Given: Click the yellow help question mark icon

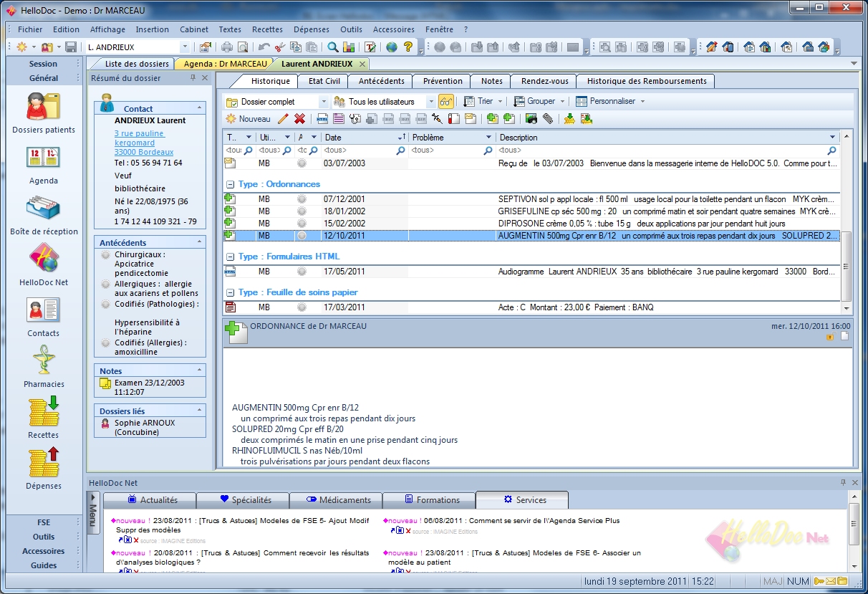Looking at the screenshot, I should coord(408,47).
